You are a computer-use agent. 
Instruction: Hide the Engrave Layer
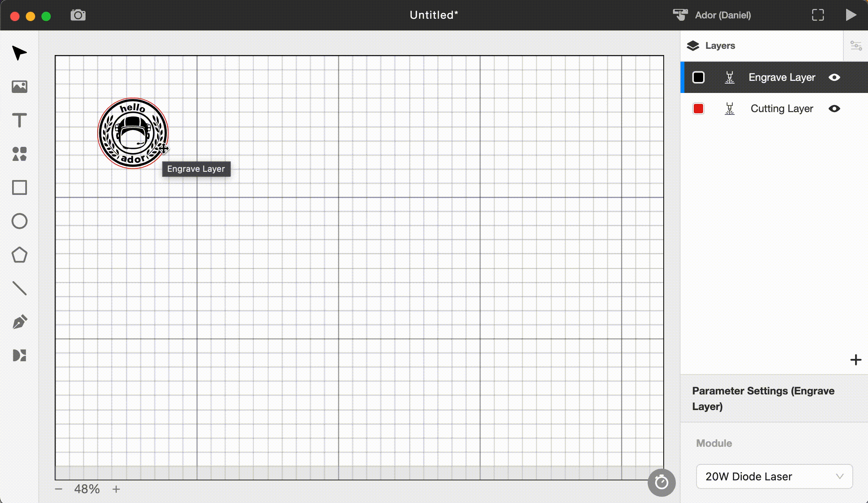click(834, 77)
